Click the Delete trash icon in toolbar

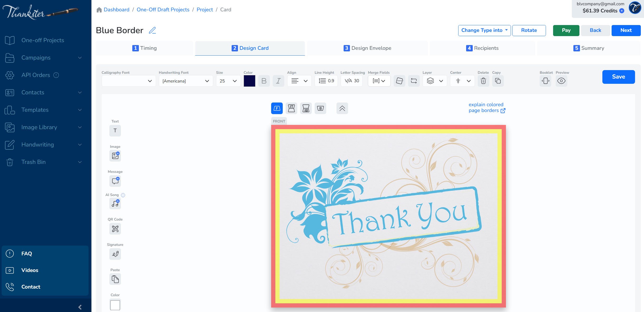click(x=483, y=81)
